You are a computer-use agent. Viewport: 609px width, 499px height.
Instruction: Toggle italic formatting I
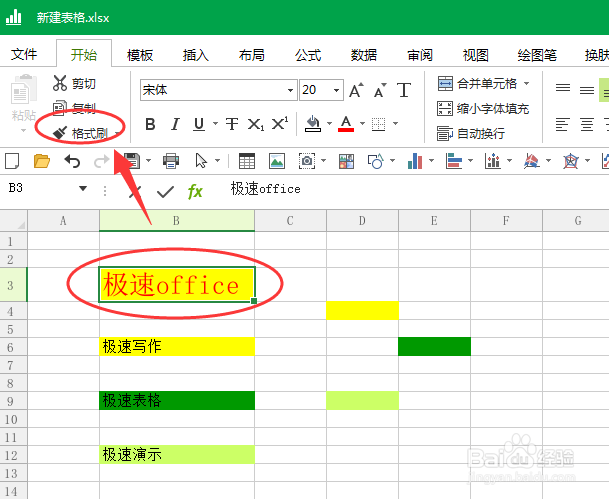click(175, 124)
